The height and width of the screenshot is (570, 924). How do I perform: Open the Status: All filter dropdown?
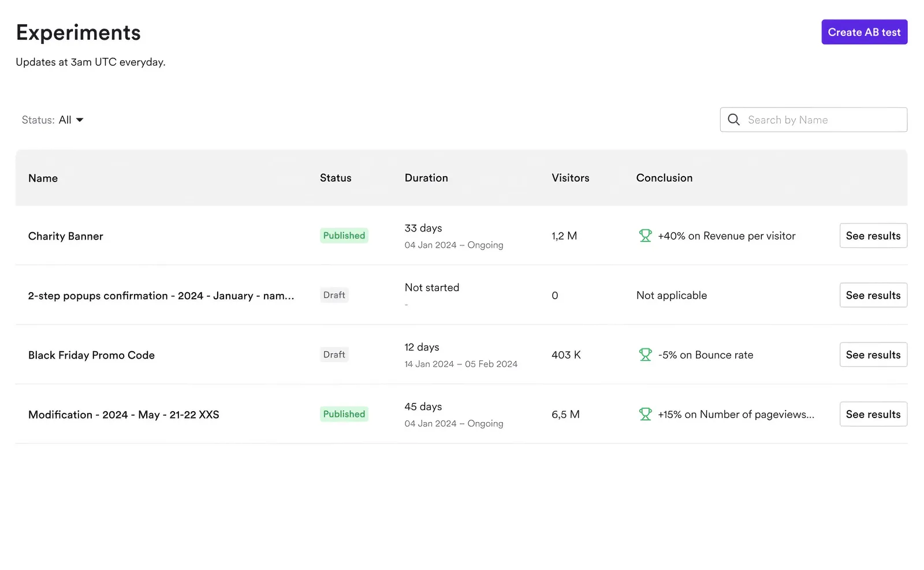coord(53,120)
